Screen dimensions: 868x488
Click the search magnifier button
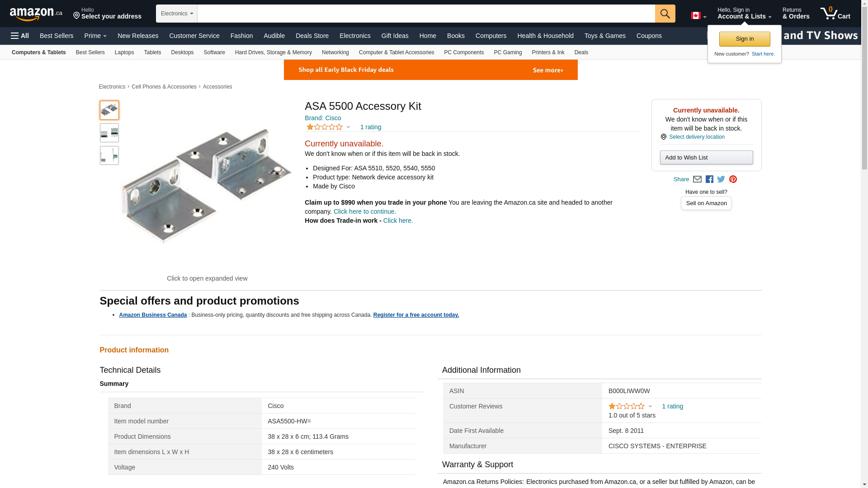point(665,14)
